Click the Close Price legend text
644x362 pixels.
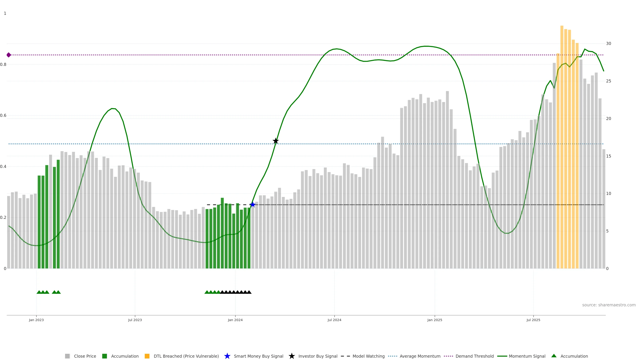pos(85,356)
